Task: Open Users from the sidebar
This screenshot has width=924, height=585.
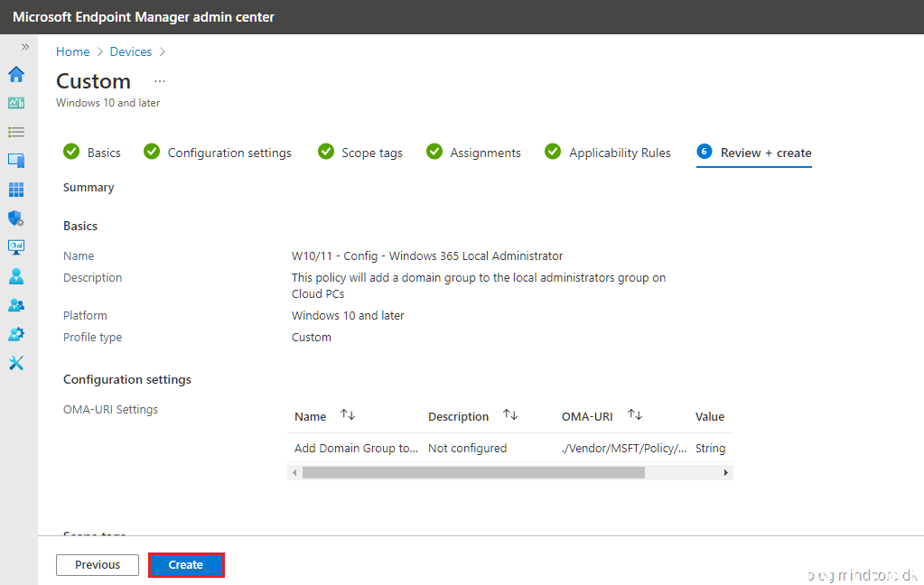Action: coord(16,275)
